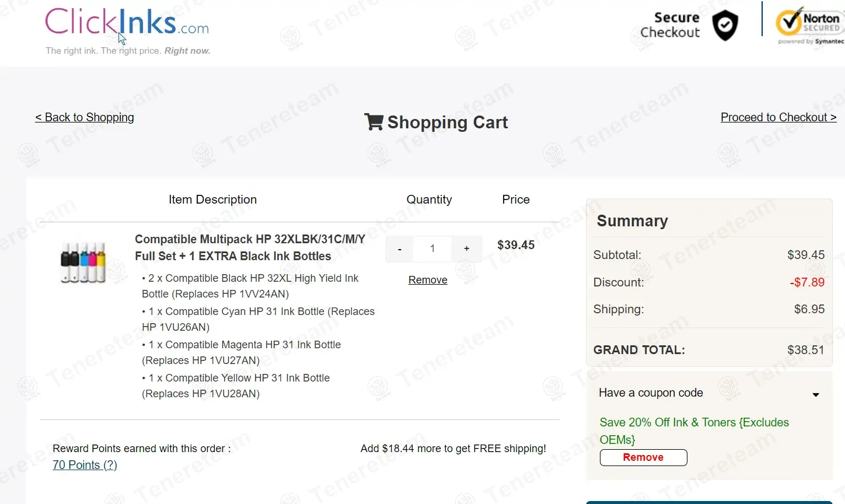Click the product title for HP 32XL multipack

250,247
